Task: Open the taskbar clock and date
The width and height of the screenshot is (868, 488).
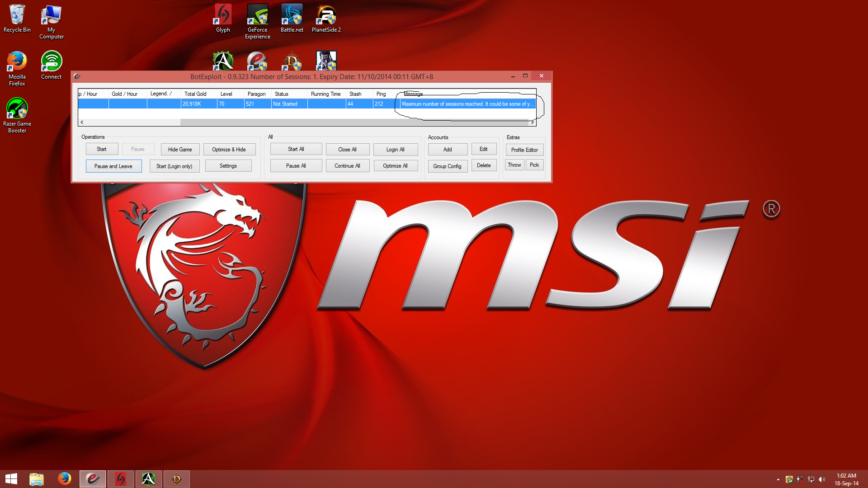Action: point(846,479)
